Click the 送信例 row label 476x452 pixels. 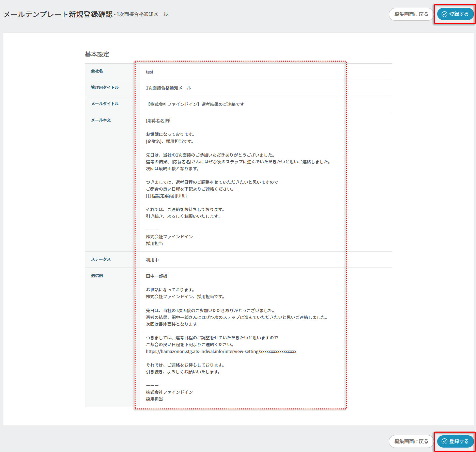pos(97,276)
